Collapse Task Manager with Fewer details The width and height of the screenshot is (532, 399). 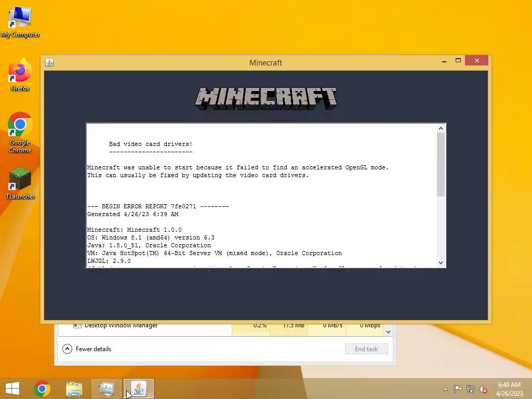pos(87,349)
